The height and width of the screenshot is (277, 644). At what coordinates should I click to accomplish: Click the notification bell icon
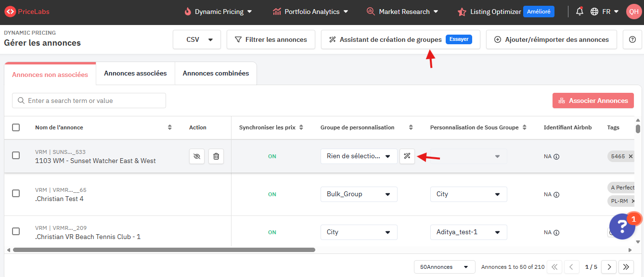pos(580,12)
